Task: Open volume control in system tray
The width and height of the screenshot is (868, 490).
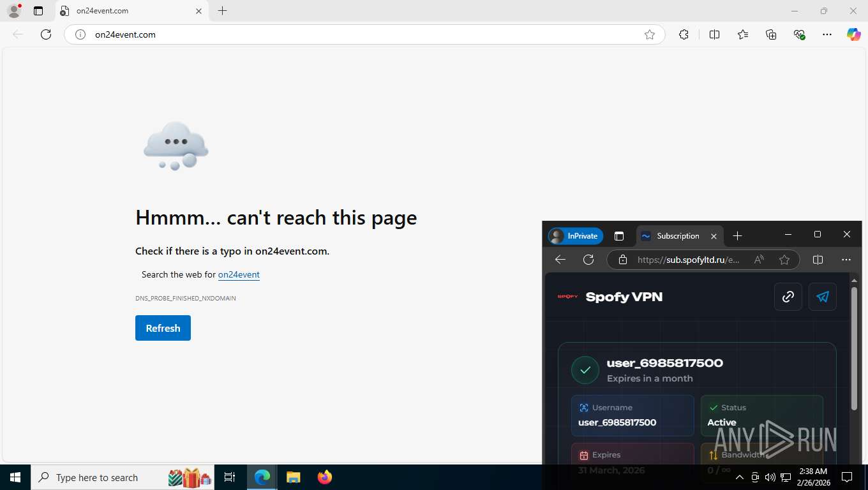Action: coord(770,477)
